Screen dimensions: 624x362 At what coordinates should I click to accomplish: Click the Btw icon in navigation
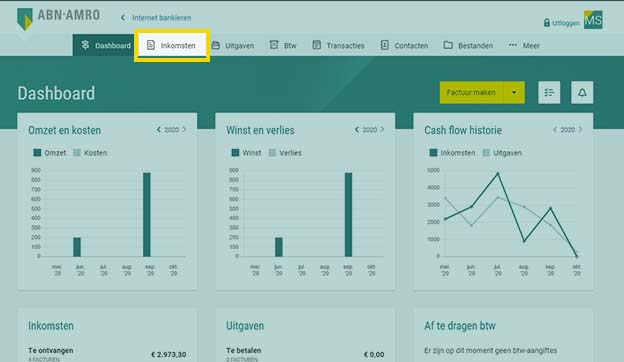click(274, 45)
